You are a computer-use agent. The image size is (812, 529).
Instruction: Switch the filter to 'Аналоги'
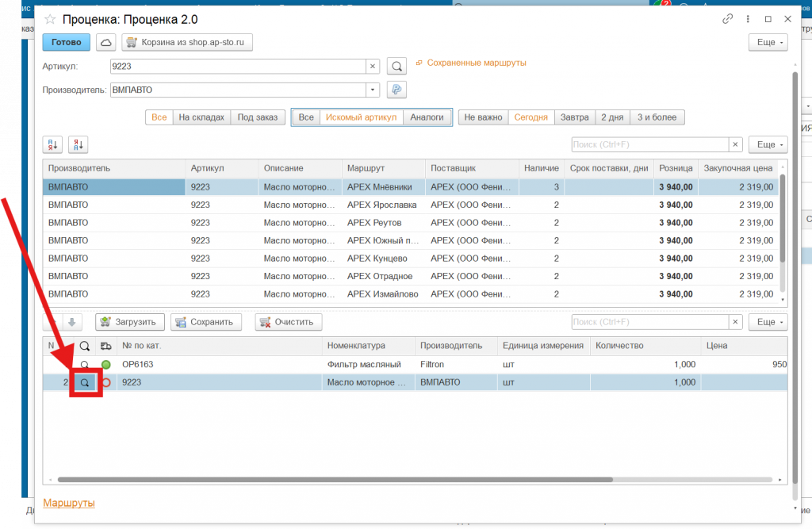coord(427,117)
